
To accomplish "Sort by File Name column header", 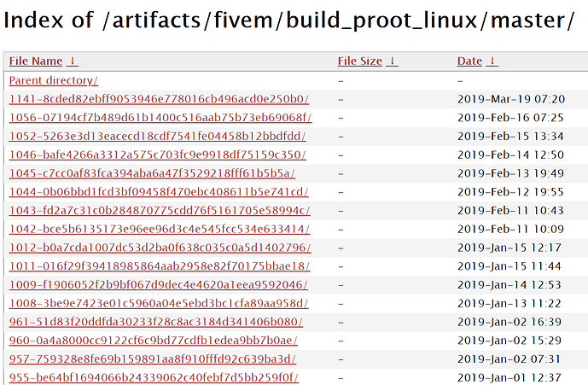I will point(36,61).
